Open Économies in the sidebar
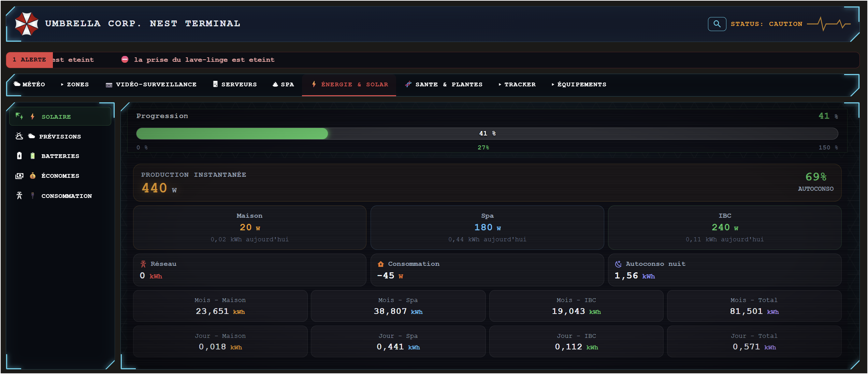 pyautogui.click(x=60, y=176)
